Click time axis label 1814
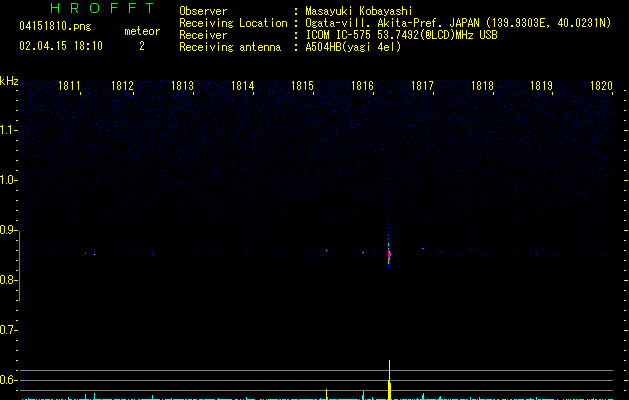The height and width of the screenshot is (400, 629). click(x=243, y=86)
